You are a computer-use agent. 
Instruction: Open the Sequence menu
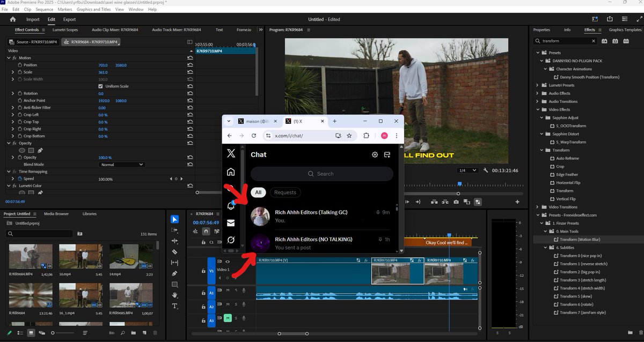(45, 9)
